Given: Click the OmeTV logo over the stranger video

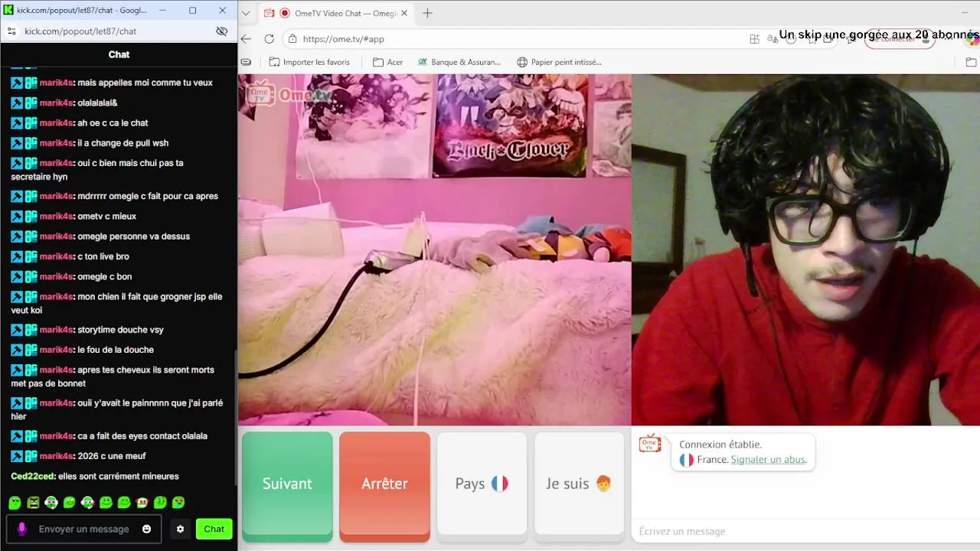Looking at the screenshot, I should [x=289, y=94].
